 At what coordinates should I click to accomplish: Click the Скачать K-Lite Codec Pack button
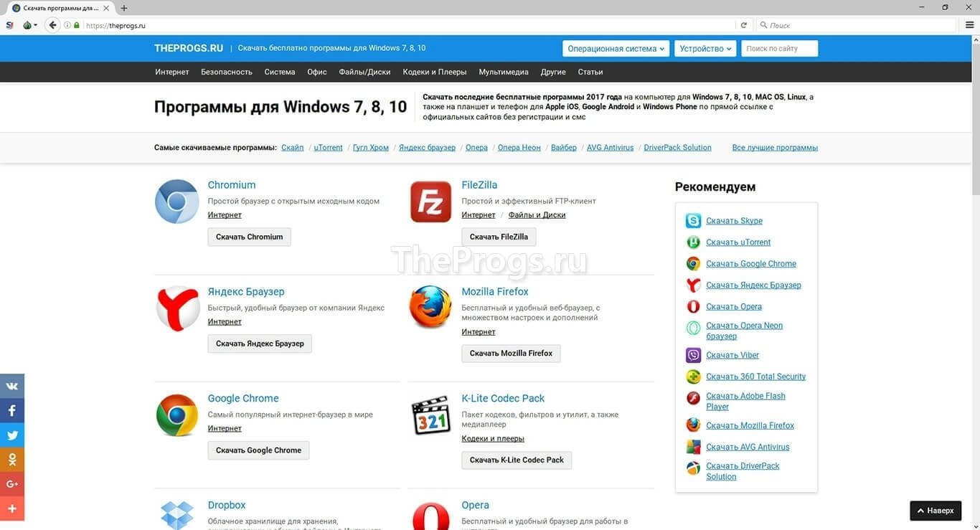[517, 460]
